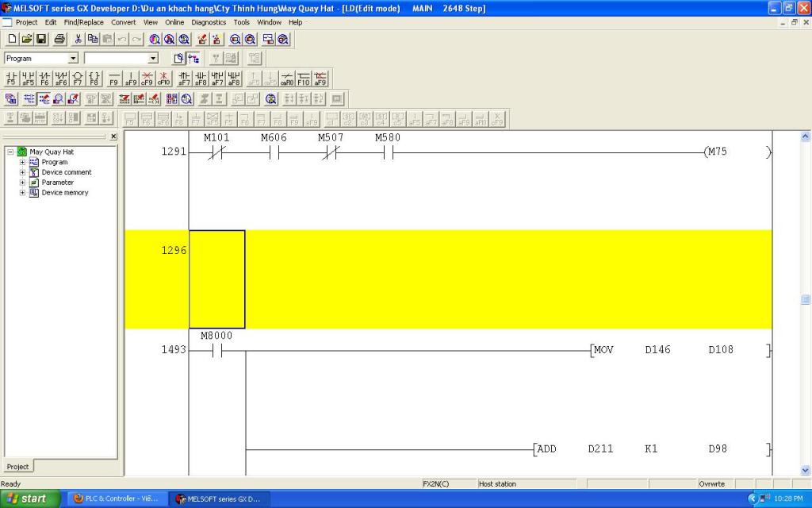Copy the selection using the Copy icon

93,39
